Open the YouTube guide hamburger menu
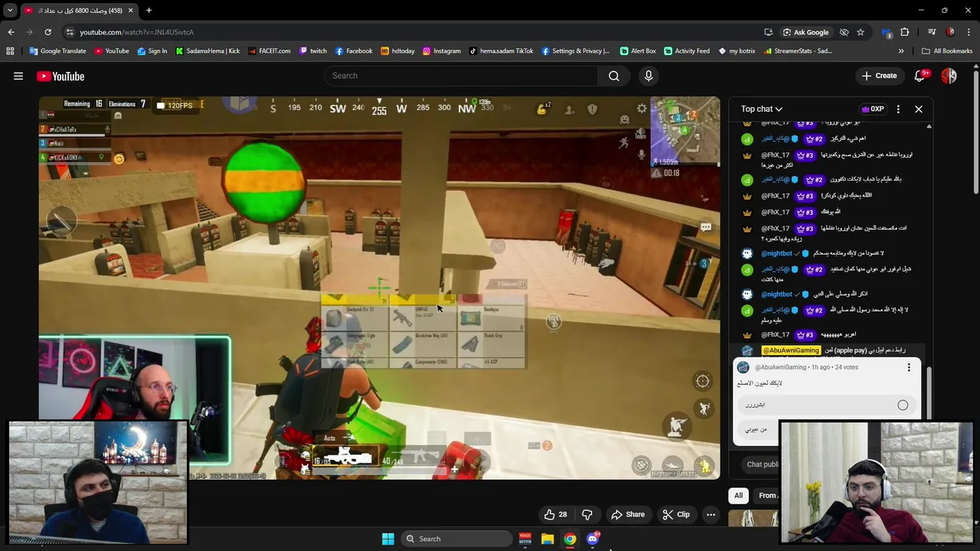This screenshot has width=980, height=551. coord(18,76)
